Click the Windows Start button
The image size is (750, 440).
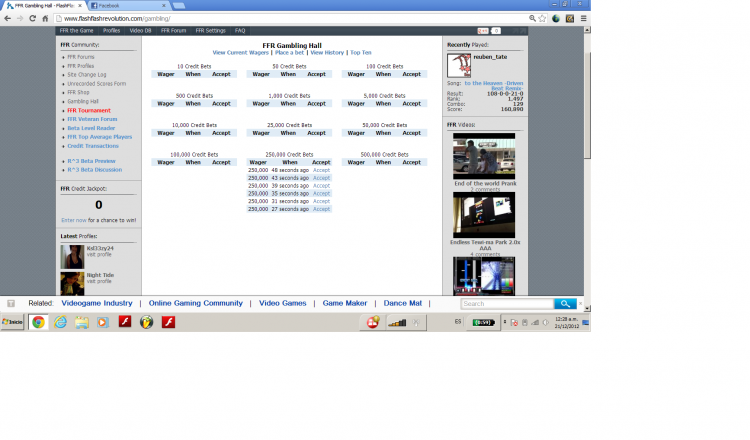(x=13, y=322)
